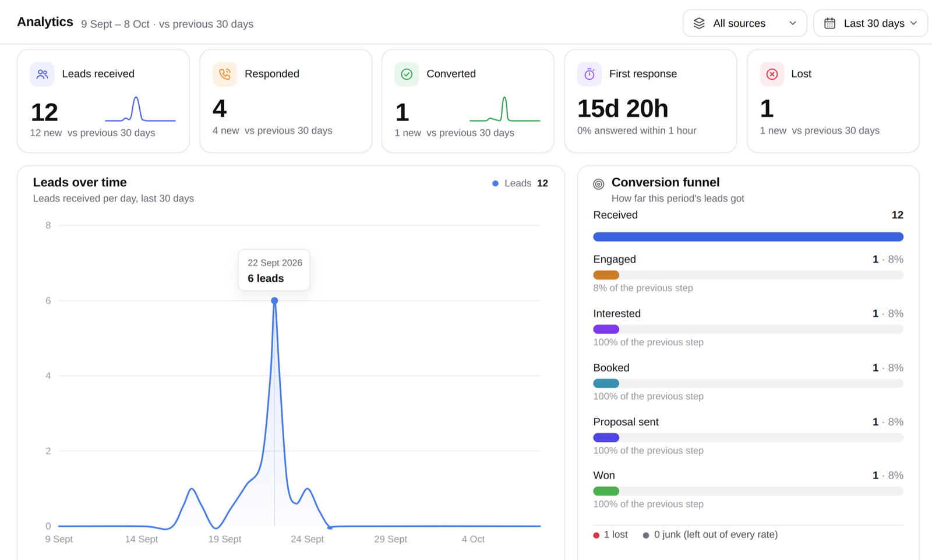932x560 pixels.
Task: Click the Leads received sparkline chart
Action: pos(140,109)
